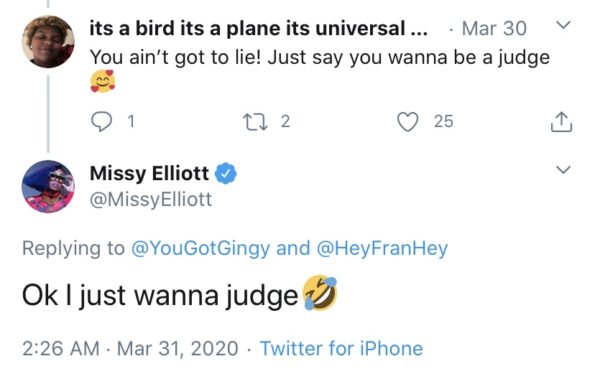The width and height of the screenshot is (595, 374).
Task: Open the @HeyFranHey profile link
Action: coord(382,248)
